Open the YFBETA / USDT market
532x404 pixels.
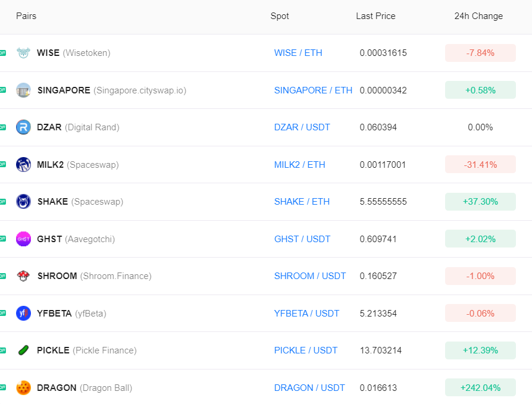point(306,313)
